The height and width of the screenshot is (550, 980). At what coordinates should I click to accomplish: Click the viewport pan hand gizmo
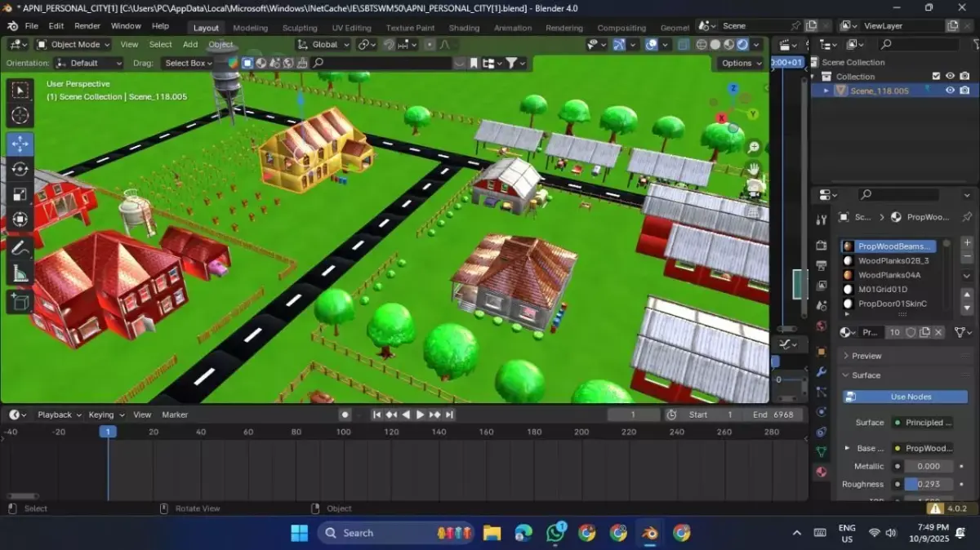point(754,170)
